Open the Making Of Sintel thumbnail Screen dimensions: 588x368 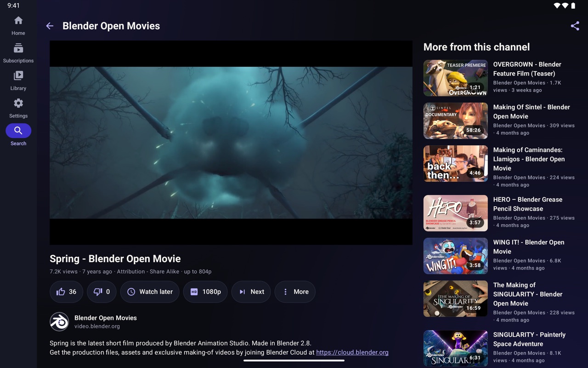(x=456, y=121)
